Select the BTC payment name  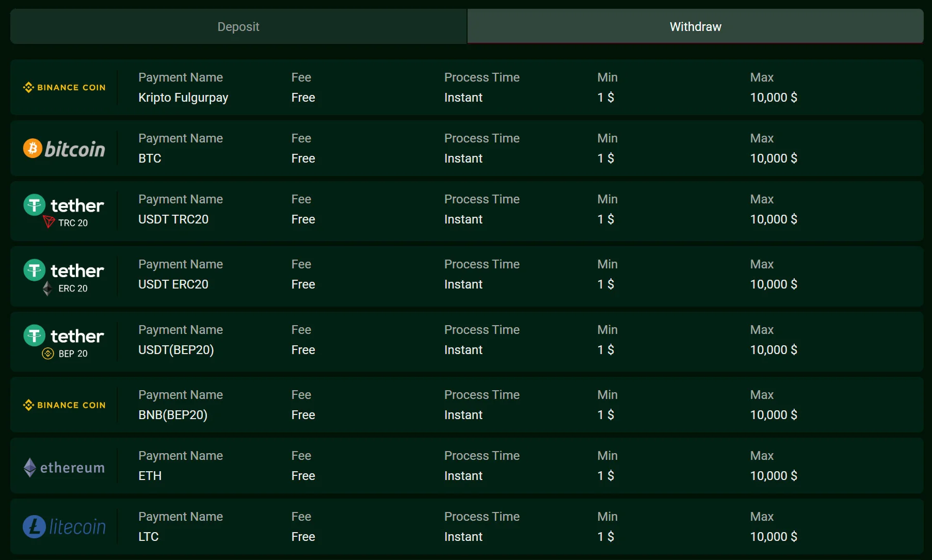pyautogui.click(x=150, y=158)
